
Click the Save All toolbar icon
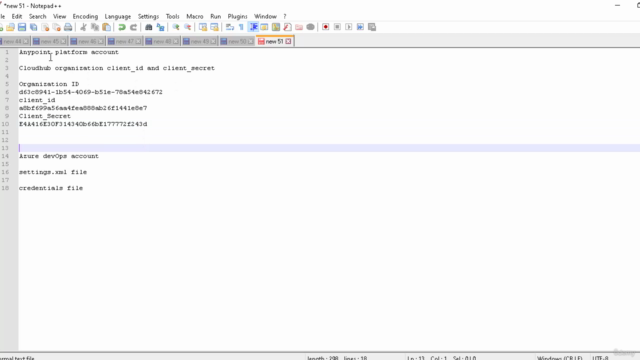click(33, 27)
